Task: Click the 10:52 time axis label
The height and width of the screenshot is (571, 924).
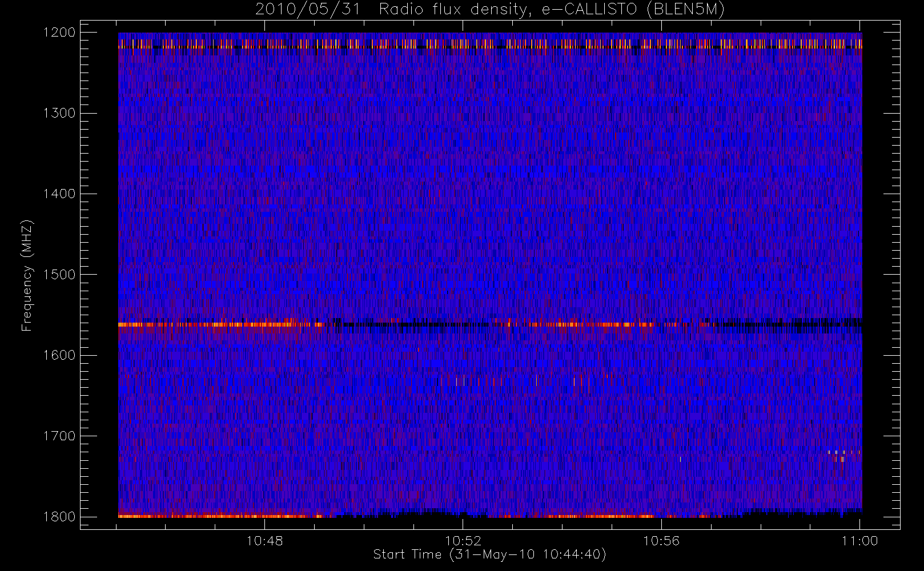Action: [463, 541]
